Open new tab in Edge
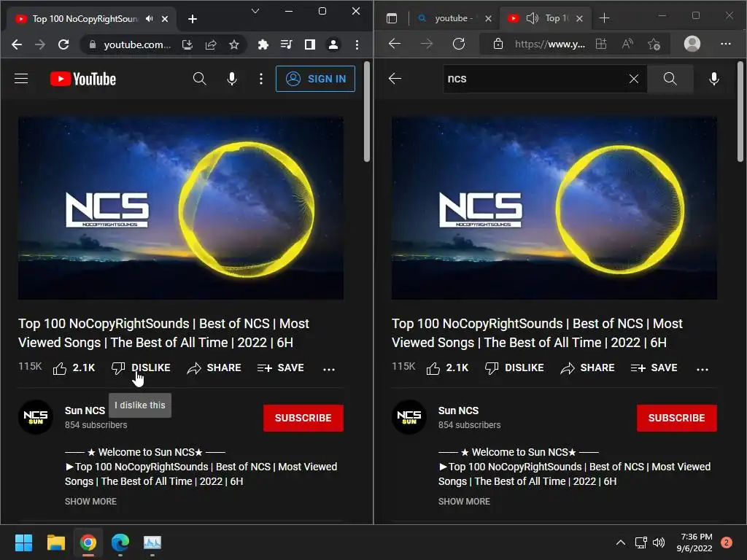This screenshot has width=747, height=560. 604,18
